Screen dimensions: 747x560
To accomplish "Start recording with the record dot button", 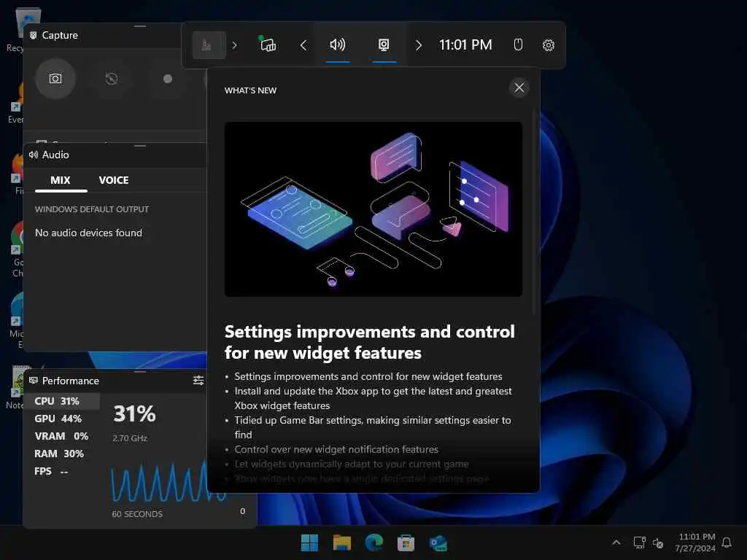I will (167, 79).
